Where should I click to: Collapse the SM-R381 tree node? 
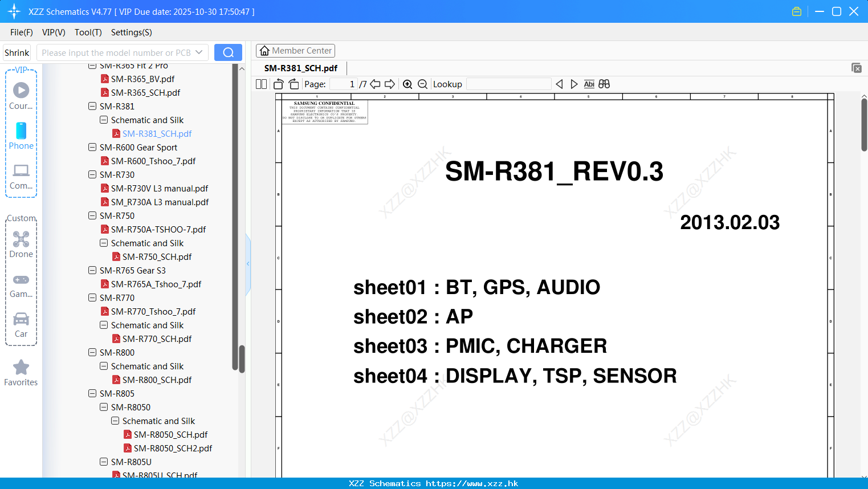[x=92, y=106]
